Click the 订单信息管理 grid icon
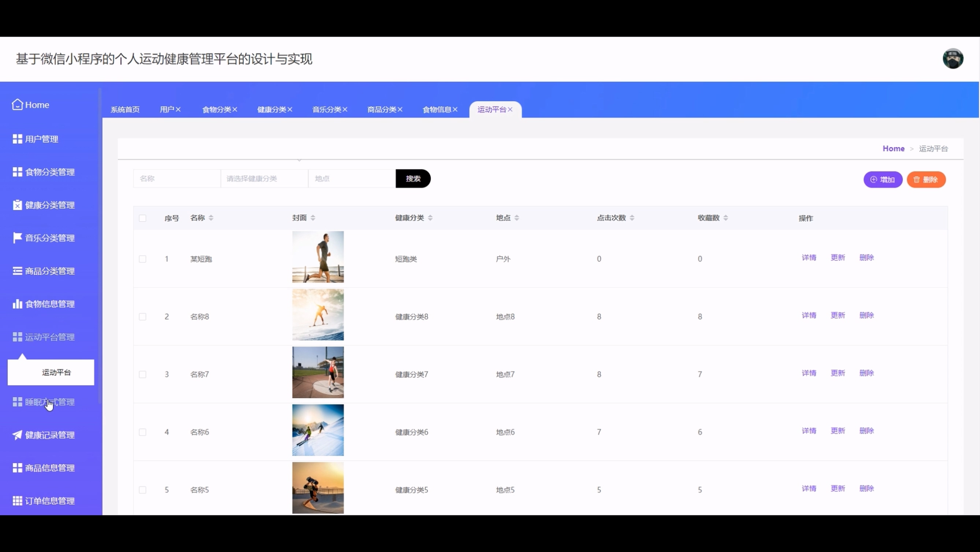 click(x=17, y=501)
